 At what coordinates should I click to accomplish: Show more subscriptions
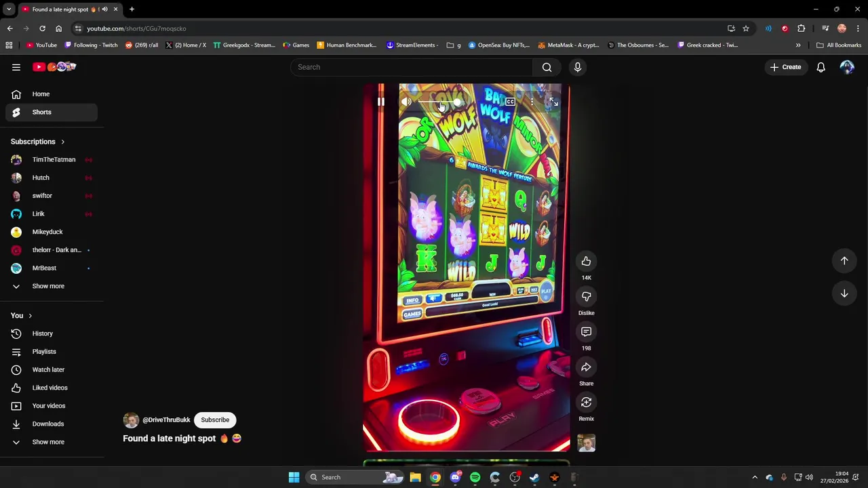point(52,286)
